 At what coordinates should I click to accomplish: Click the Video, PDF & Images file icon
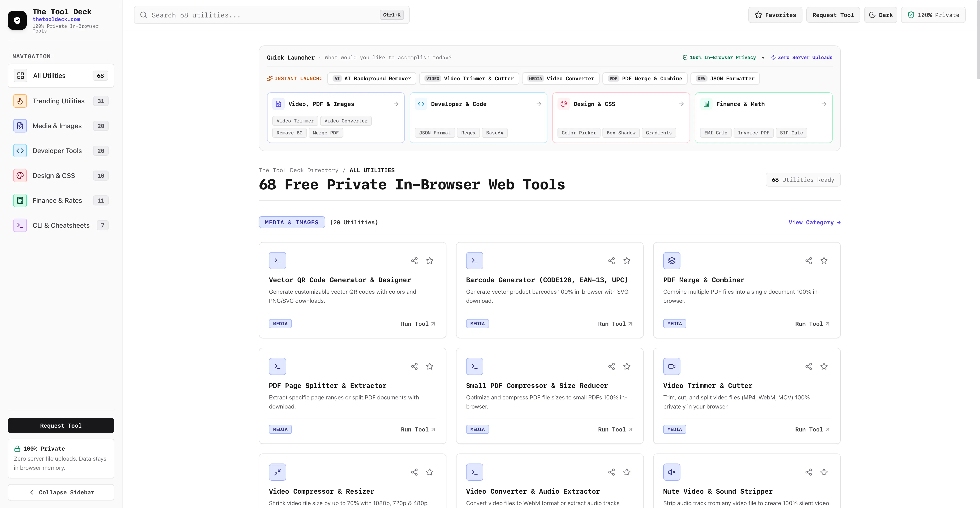pos(278,104)
